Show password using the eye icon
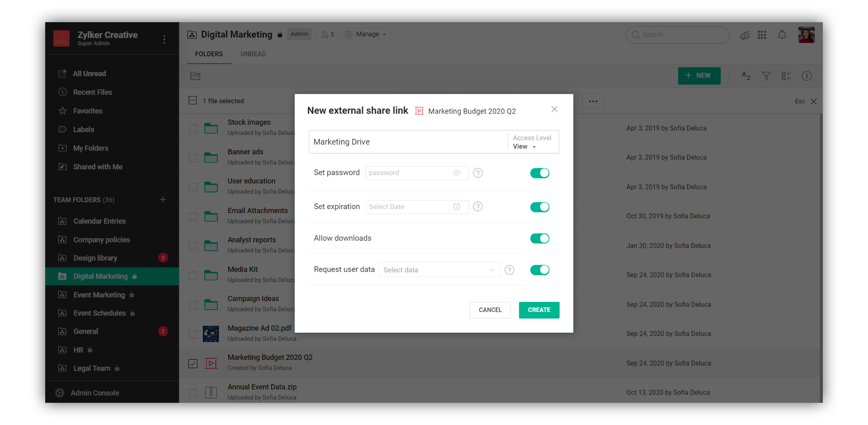 457,173
